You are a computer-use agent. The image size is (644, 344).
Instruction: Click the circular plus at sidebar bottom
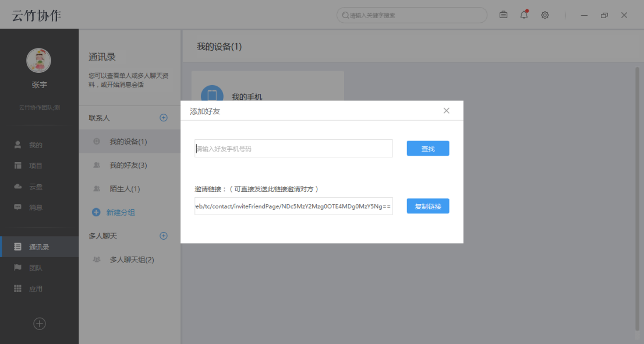tap(39, 324)
